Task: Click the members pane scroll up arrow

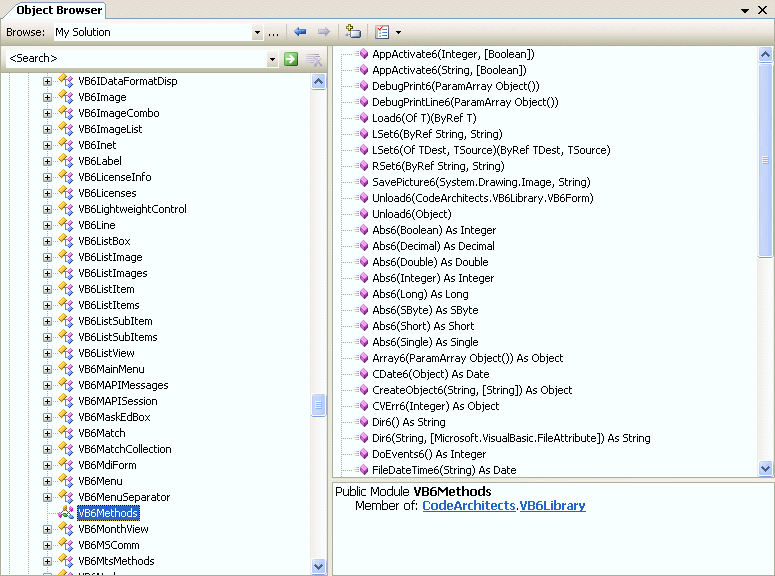Action: coord(765,54)
